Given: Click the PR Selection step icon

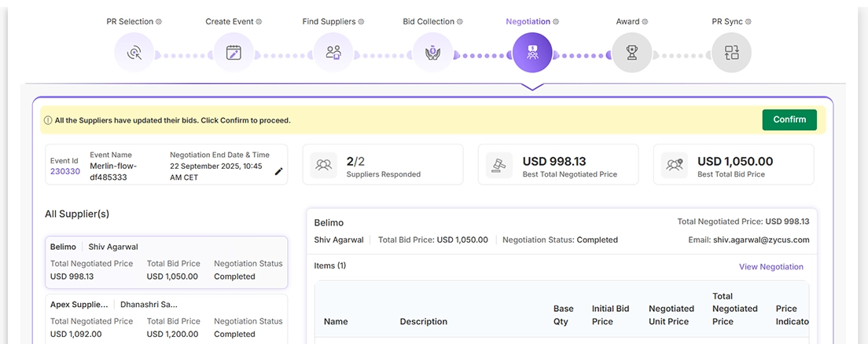Looking at the screenshot, I should tap(134, 53).
